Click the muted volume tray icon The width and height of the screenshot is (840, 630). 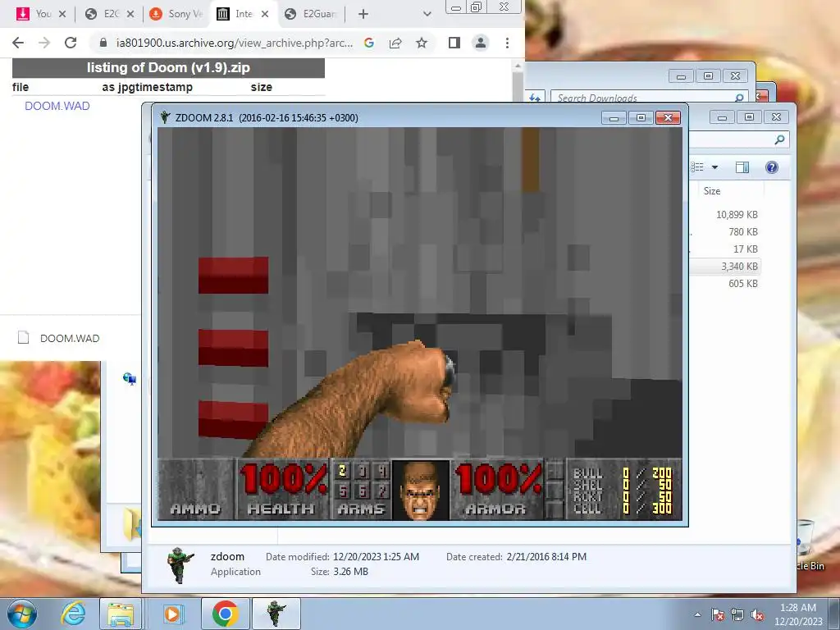pos(757,614)
